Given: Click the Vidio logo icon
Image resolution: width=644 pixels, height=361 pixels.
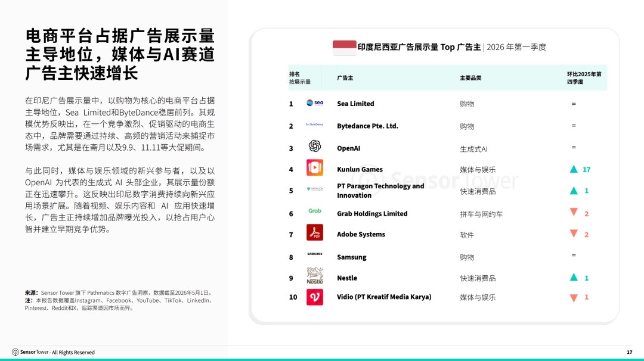Looking at the screenshot, I should point(315,297).
